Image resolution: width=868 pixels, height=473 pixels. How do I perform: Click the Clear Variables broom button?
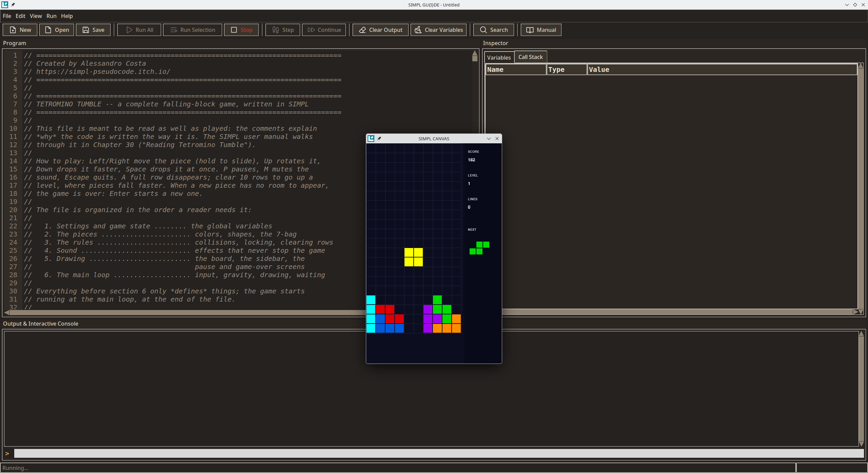439,30
